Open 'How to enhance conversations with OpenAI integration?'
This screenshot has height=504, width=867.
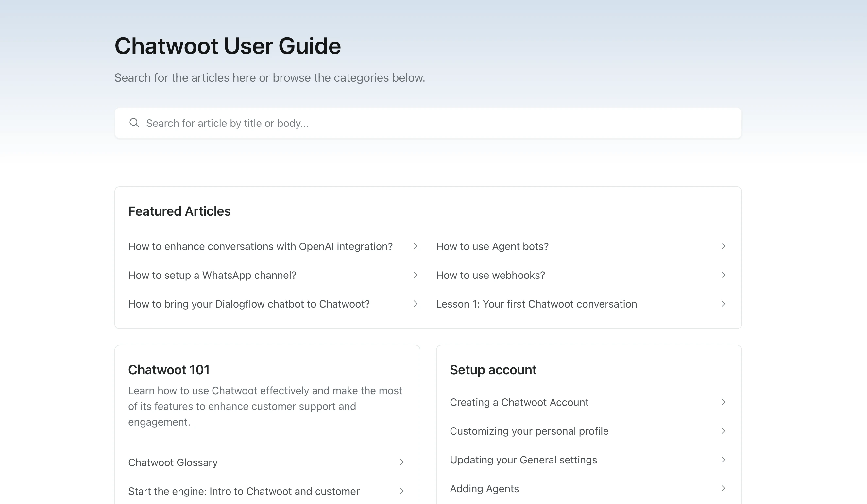click(x=261, y=246)
